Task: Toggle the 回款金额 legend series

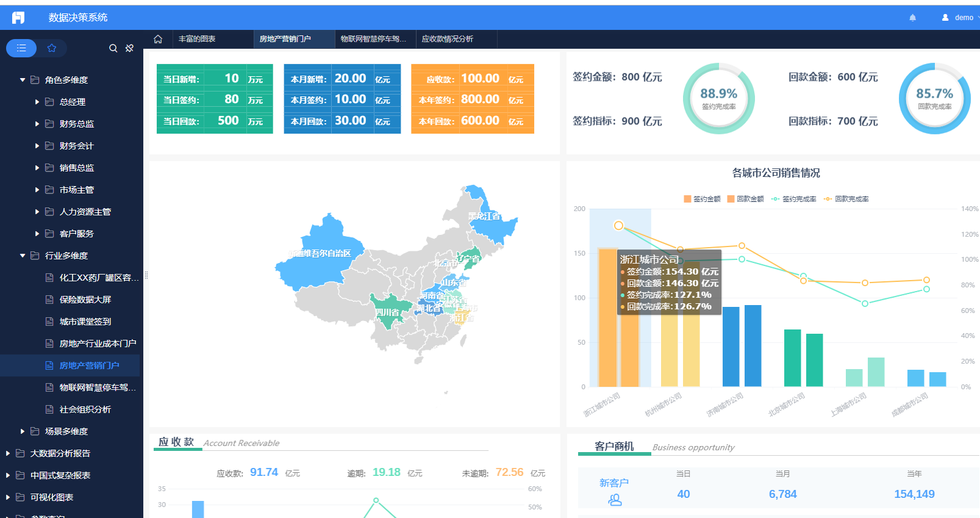Action: (x=745, y=199)
